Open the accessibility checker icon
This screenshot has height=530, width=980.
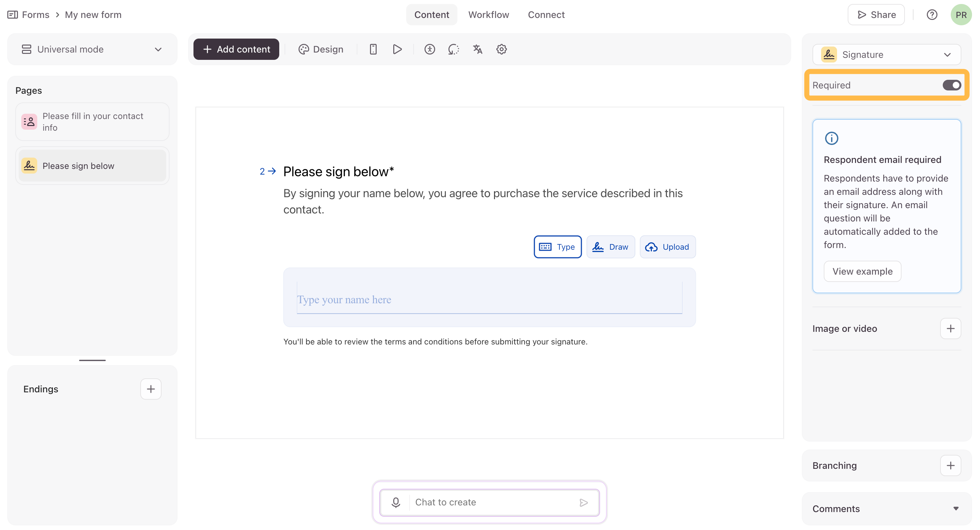[x=429, y=50]
